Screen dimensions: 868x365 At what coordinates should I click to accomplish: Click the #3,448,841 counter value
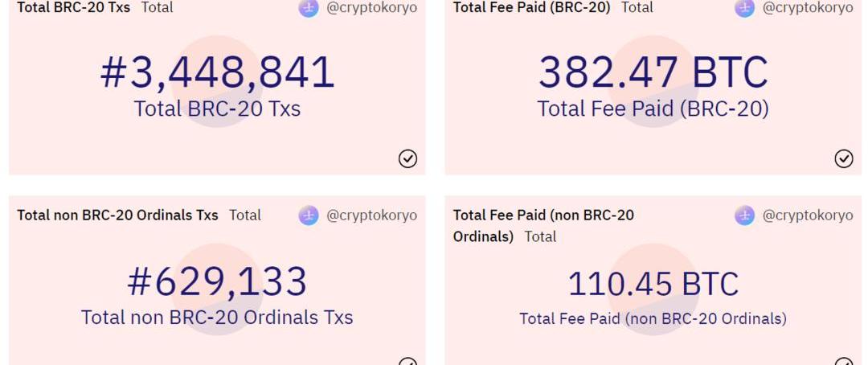point(217,72)
